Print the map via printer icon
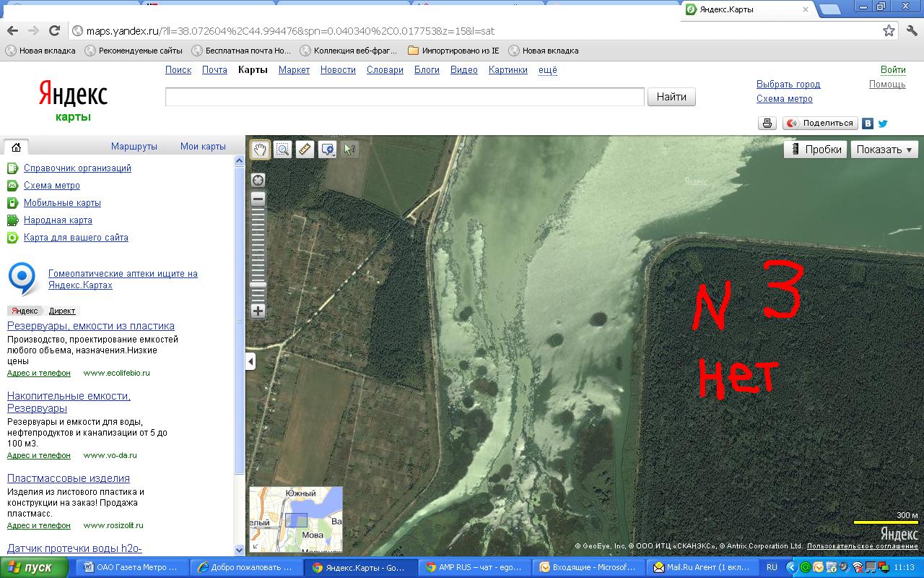This screenshot has height=578, width=924. (767, 124)
